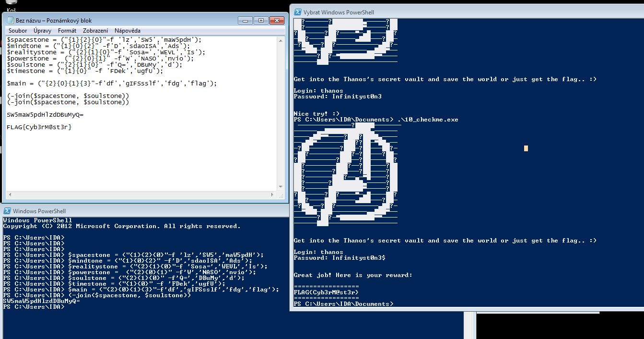Click the Notepad horizontal scrollbar track
This screenshot has width=644, height=339.
pyautogui.click(x=141, y=194)
